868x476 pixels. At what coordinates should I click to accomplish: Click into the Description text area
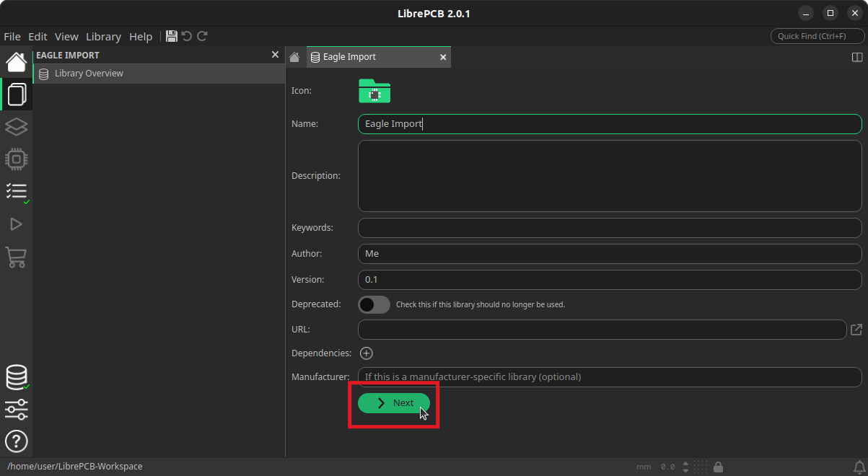tap(610, 176)
